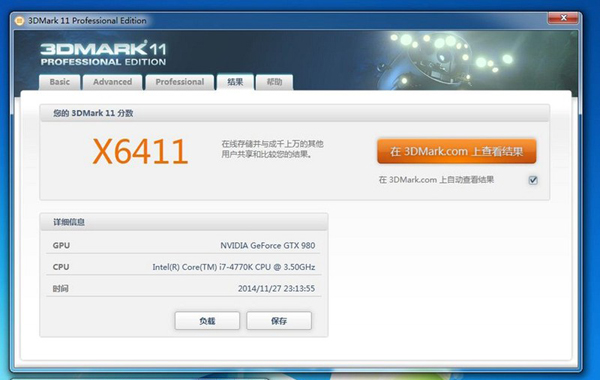
Task: Close the 3DMark 11 window
Action: [563, 18]
